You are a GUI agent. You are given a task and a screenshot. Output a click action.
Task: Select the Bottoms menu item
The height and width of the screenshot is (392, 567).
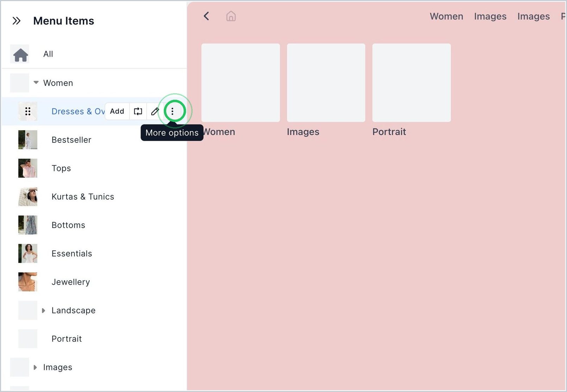pos(94,225)
